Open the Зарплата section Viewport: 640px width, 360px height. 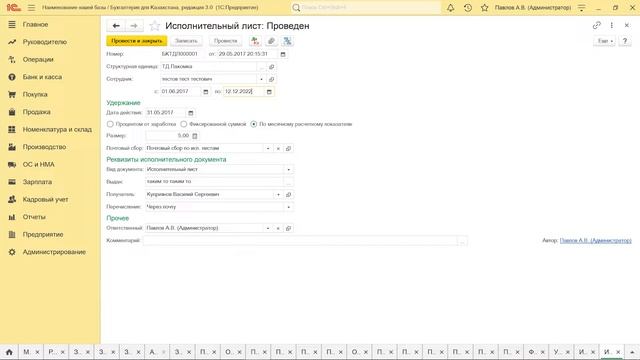(37, 182)
